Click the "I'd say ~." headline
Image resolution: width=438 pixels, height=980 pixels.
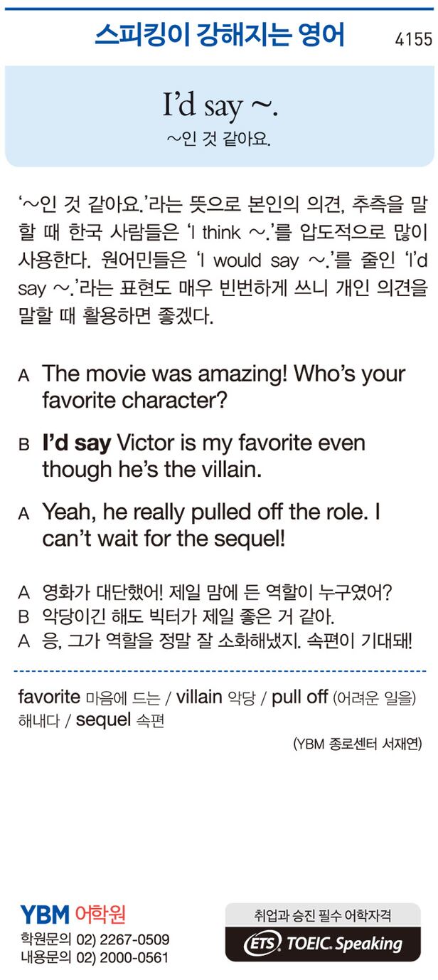pos(219,105)
